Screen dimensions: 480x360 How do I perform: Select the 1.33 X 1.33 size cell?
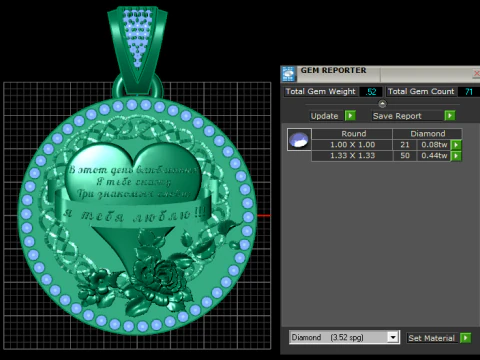point(352,156)
